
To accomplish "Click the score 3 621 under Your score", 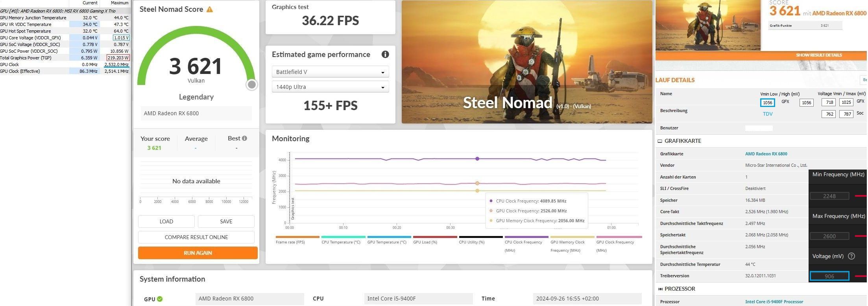I will click(154, 148).
